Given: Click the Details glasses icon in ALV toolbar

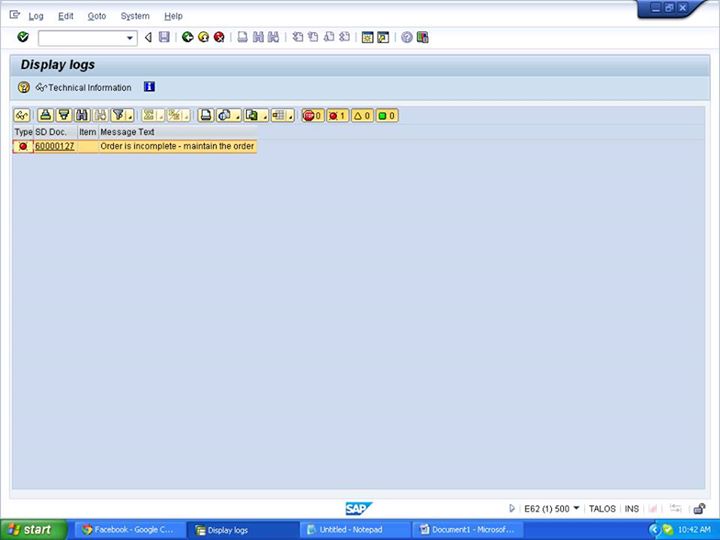Looking at the screenshot, I should (22, 115).
